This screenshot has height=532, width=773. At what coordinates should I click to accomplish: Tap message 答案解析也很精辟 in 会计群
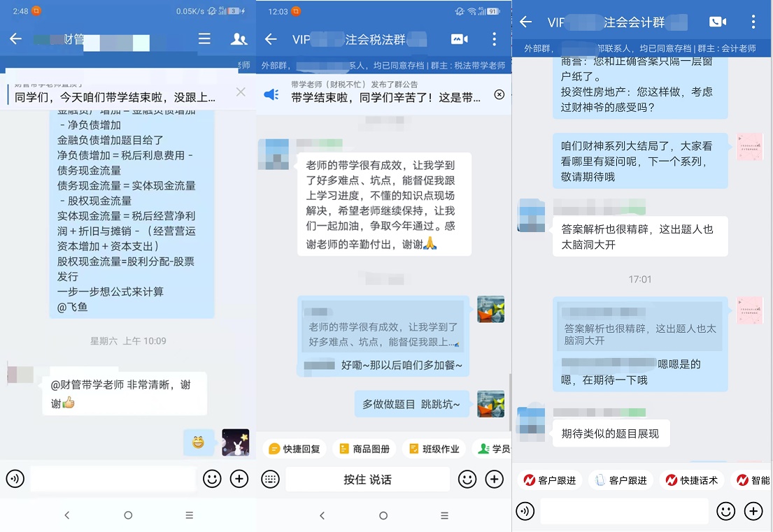pos(640,236)
